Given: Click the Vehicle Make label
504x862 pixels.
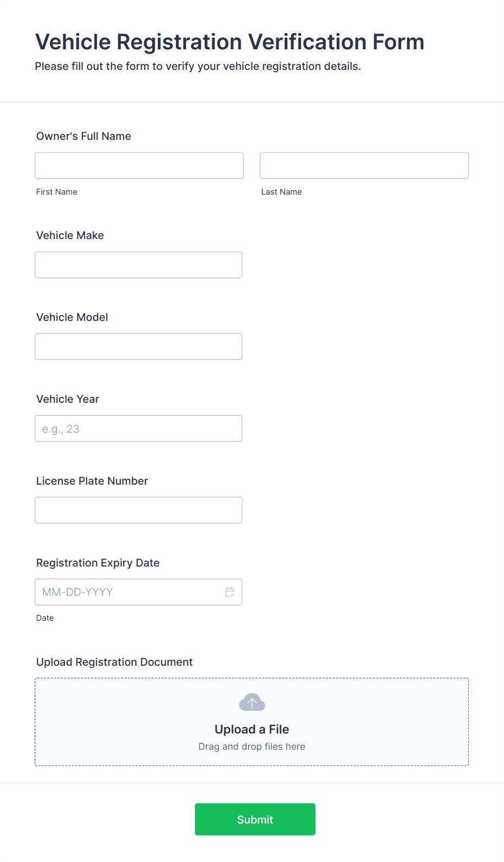Looking at the screenshot, I should tap(70, 235).
